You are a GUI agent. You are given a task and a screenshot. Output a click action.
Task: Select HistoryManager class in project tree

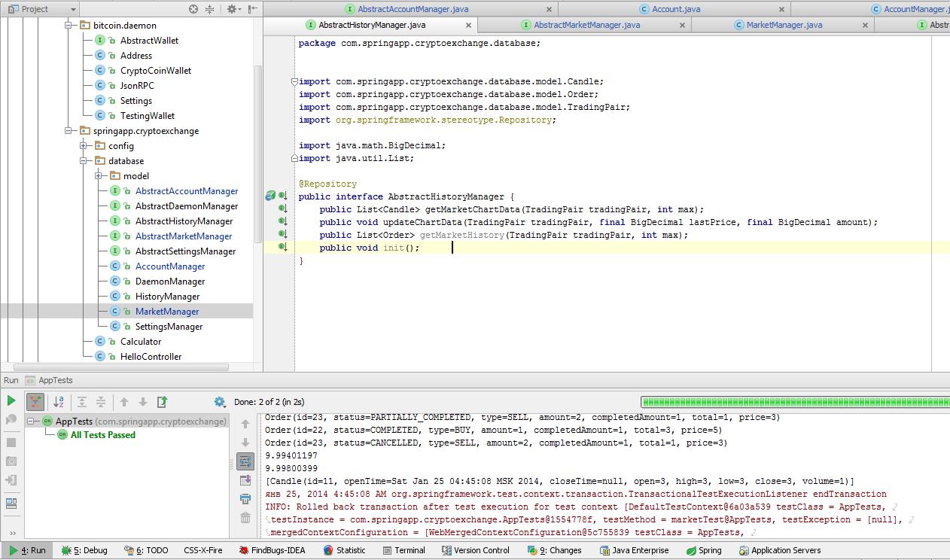pyautogui.click(x=167, y=297)
